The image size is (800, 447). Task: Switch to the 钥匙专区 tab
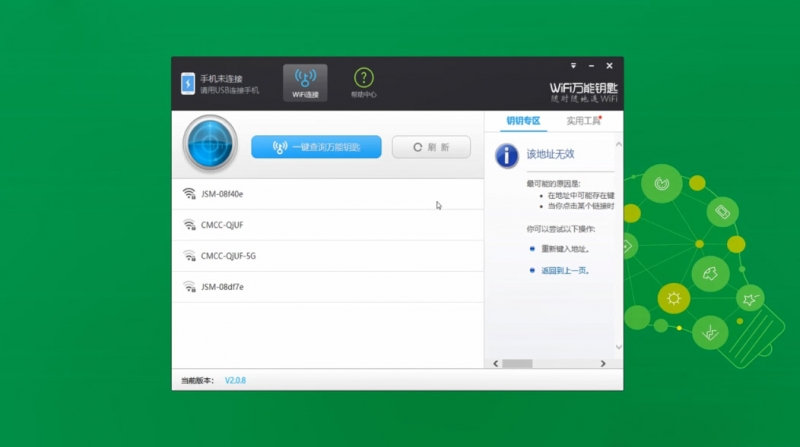coord(523,121)
